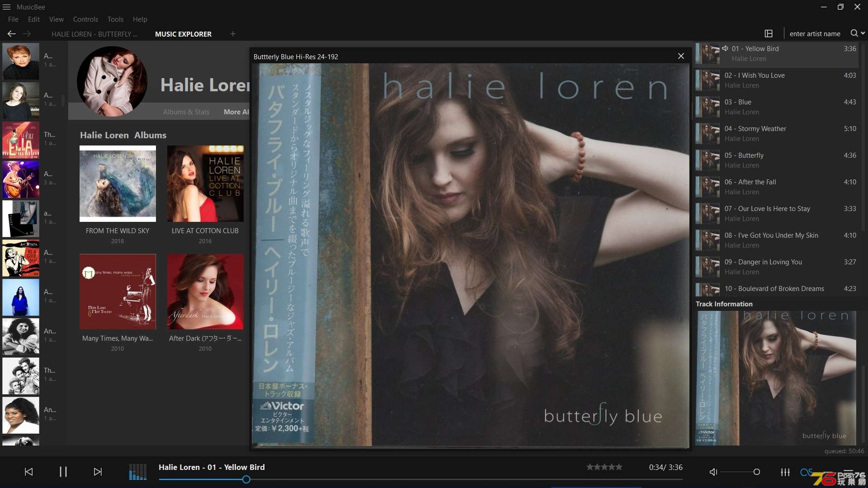Image resolution: width=868 pixels, height=488 pixels.
Task: Open the MusicBee hamburger menu
Action: (6, 7)
